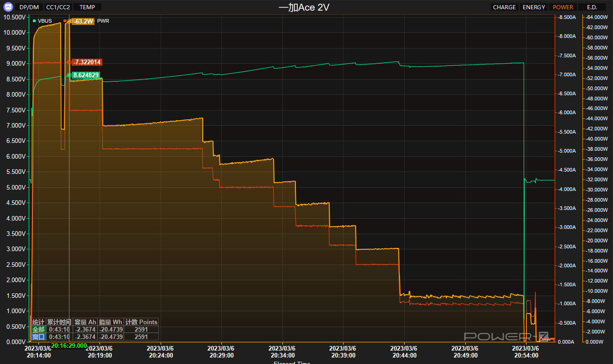
Task: Toggle the CC1/CC2 channel button
Action: point(58,7)
